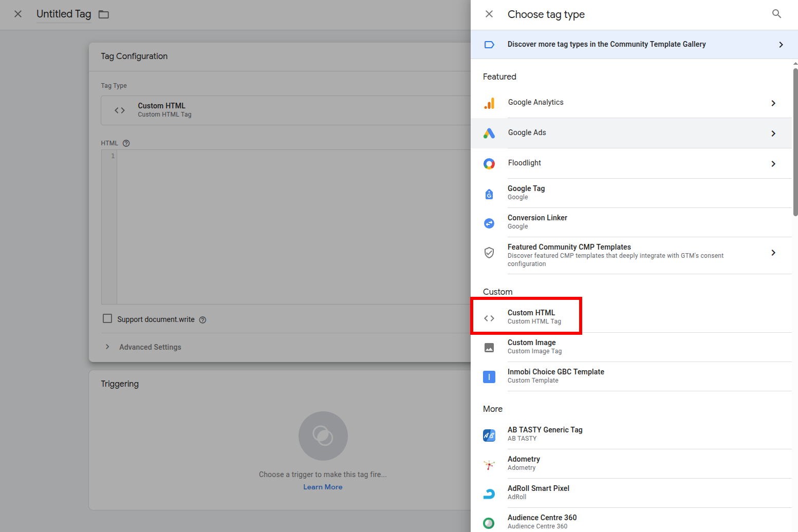Click the Adometry logo icon
Viewport: 798px width, 532px height.
click(x=489, y=465)
